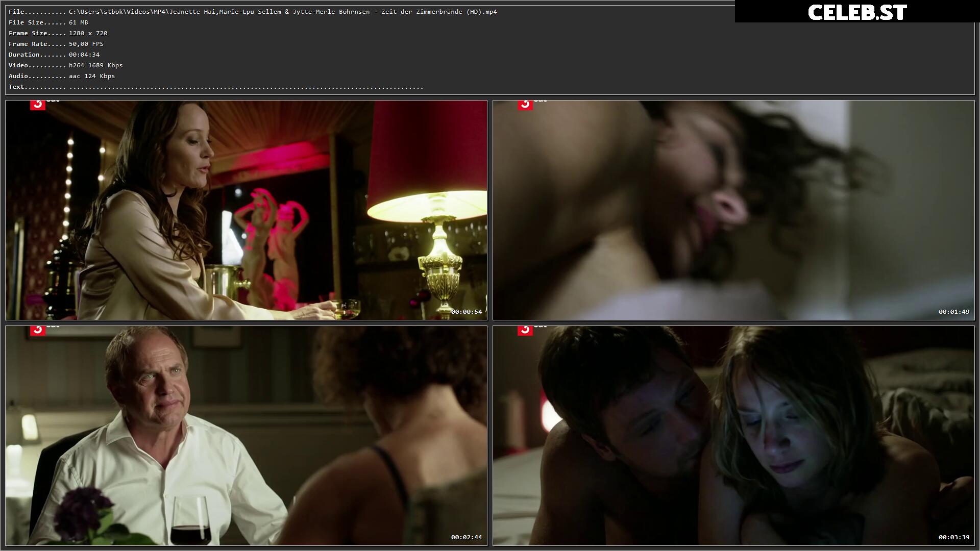Select the duration value 00:04:34
The height and width of the screenshot is (551, 980).
pyautogui.click(x=84, y=55)
